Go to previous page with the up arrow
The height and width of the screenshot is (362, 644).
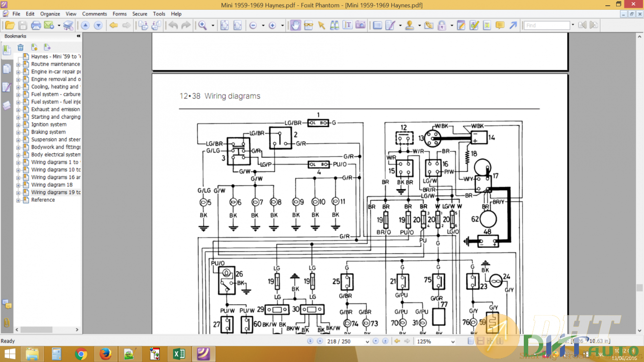pos(86,25)
